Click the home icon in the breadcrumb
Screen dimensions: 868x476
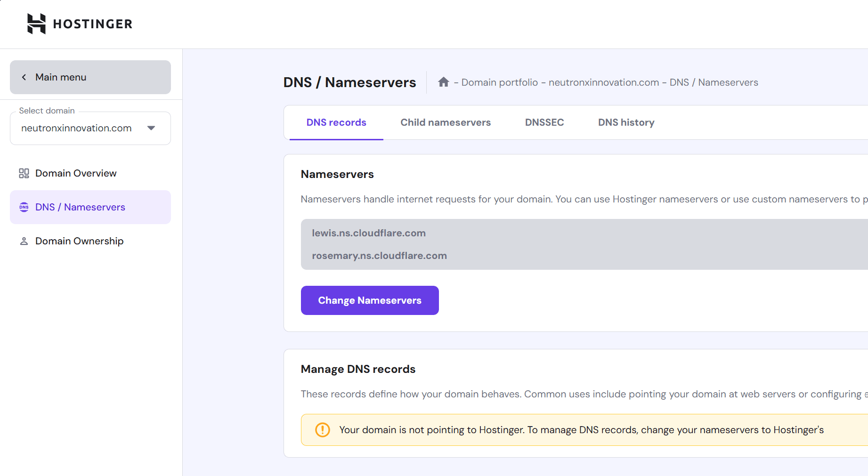point(443,81)
